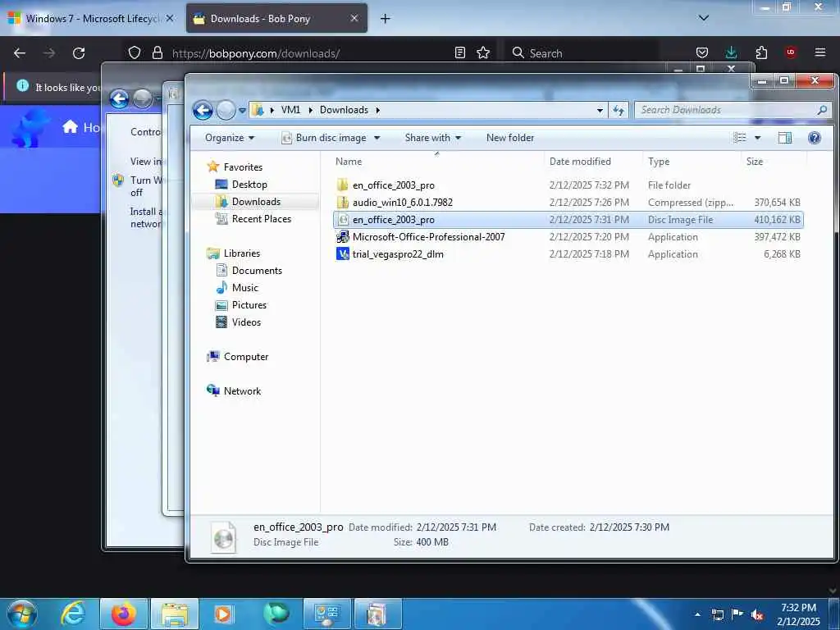This screenshot has height=630, width=840.
Task: Bookmark this page with star icon
Action: (483, 52)
